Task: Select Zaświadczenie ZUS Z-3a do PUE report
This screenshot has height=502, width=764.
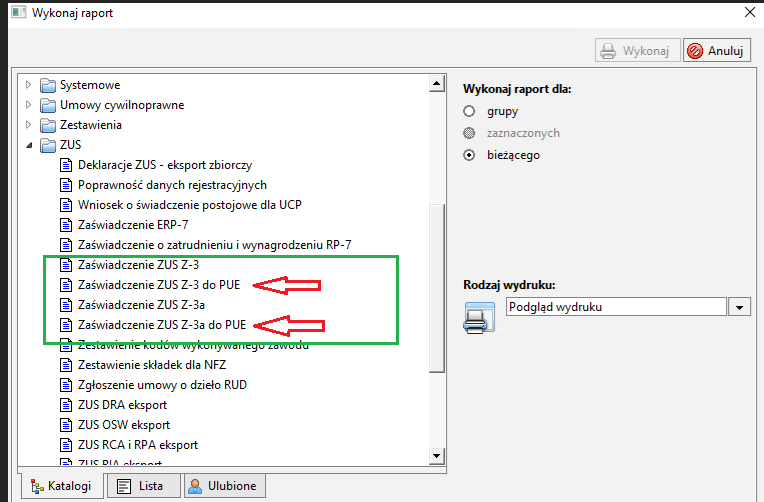Action: pos(162,325)
